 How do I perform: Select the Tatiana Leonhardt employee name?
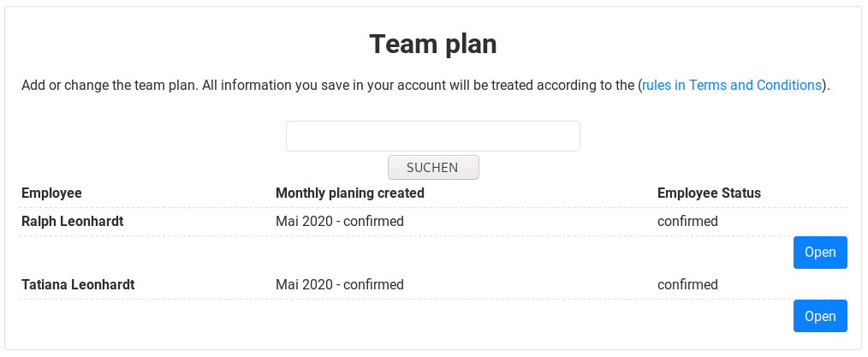coord(77,285)
